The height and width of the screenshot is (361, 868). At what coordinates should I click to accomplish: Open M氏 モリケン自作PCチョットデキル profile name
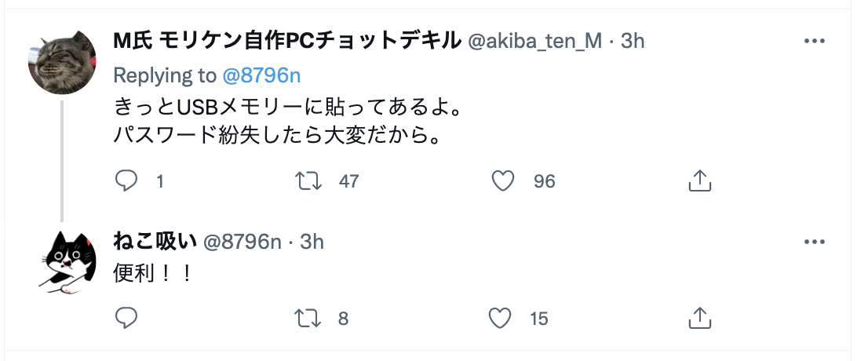click(287, 42)
